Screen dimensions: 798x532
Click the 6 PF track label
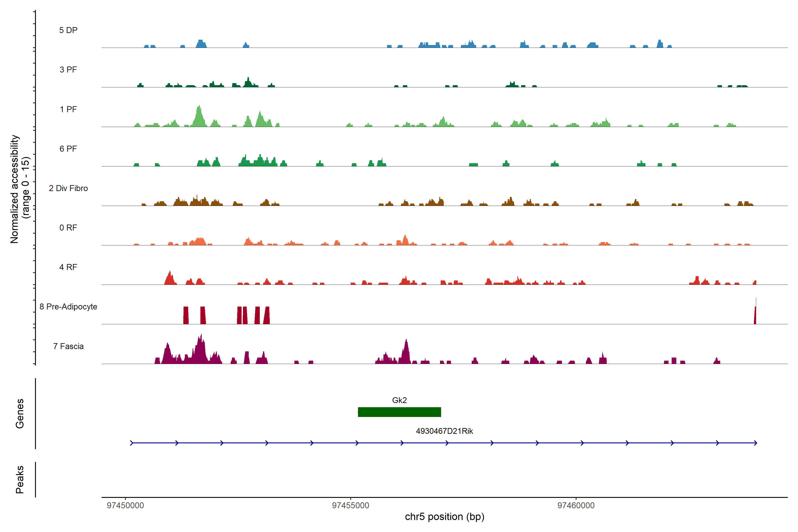[68, 149]
